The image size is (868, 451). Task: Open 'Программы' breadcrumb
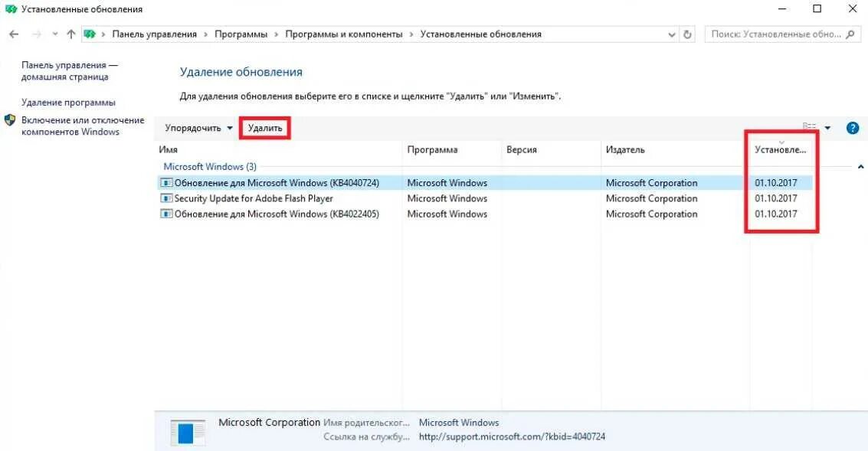coord(241,34)
